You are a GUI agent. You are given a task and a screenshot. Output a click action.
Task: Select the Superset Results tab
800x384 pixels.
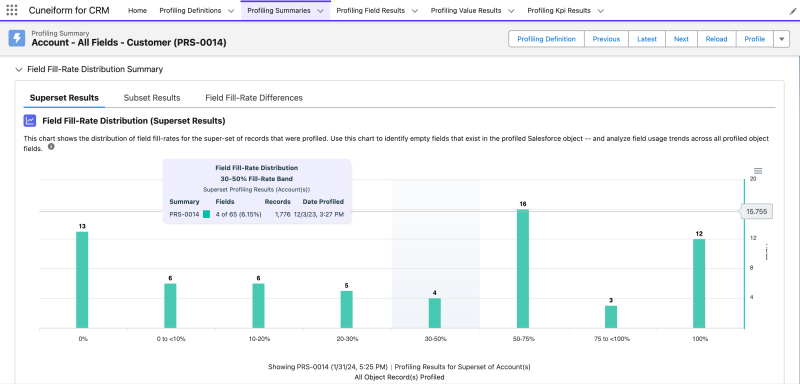click(x=64, y=98)
